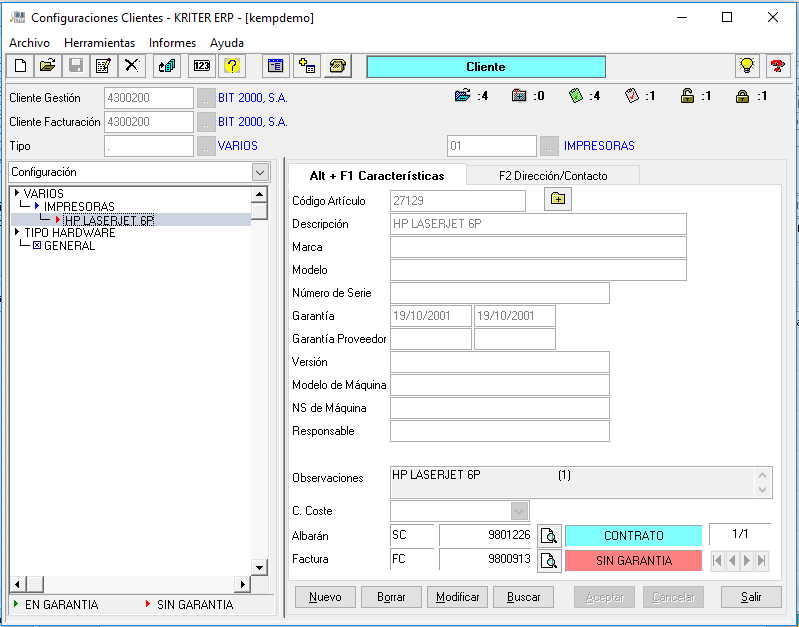
Task: Click the Albarán document lookup magnifier icon
Action: coord(549,536)
